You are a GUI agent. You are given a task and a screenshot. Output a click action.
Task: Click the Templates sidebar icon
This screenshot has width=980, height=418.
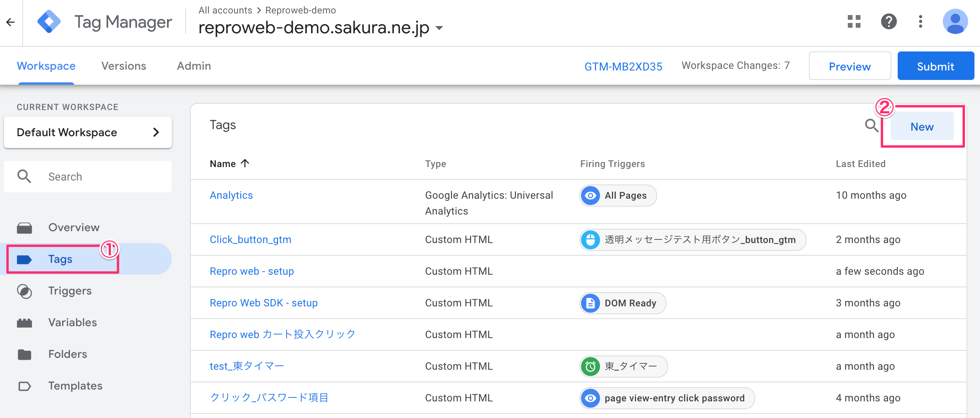(25, 386)
